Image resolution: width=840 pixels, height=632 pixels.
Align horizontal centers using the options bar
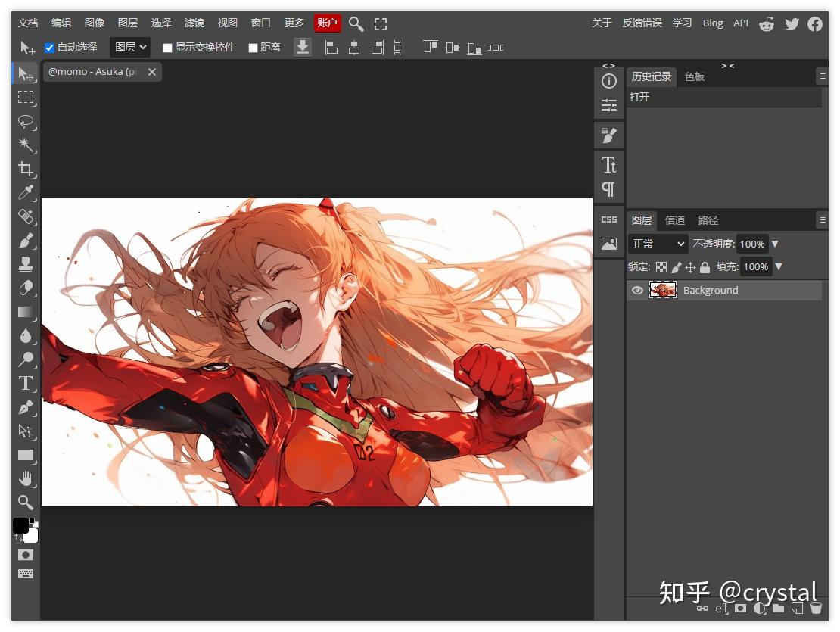click(354, 48)
